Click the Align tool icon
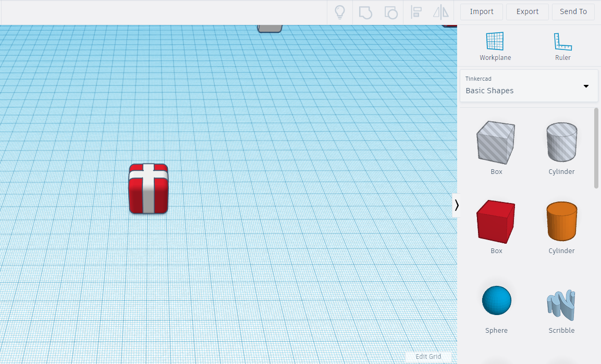Image resolution: width=601 pixels, height=364 pixels. [416, 12]
